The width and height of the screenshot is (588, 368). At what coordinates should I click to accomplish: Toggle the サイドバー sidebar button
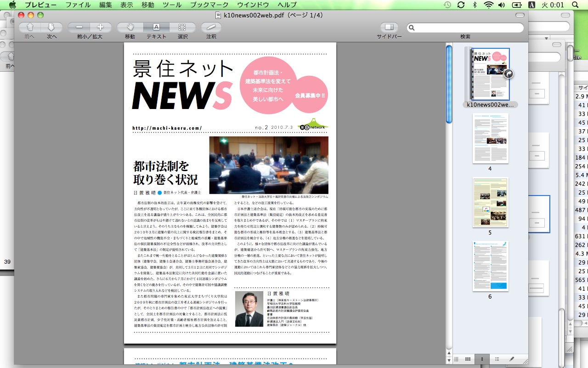coord(389,27)
